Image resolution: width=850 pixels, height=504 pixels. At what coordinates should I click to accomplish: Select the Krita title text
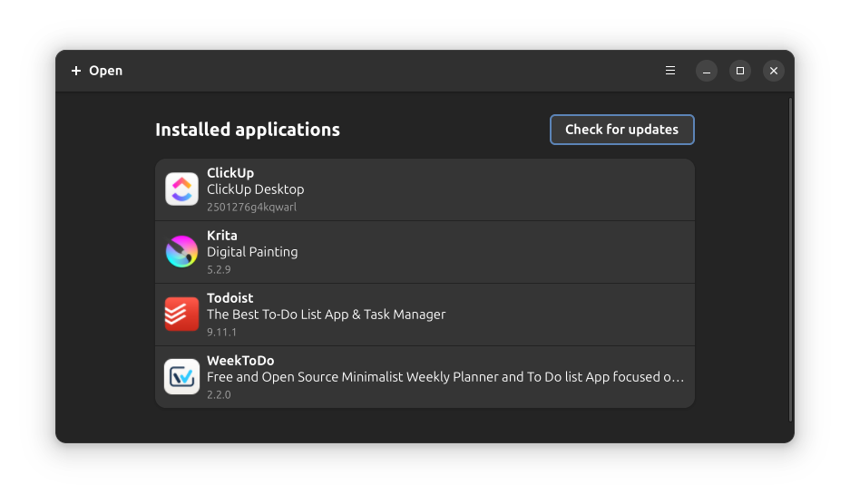point(222,235)
